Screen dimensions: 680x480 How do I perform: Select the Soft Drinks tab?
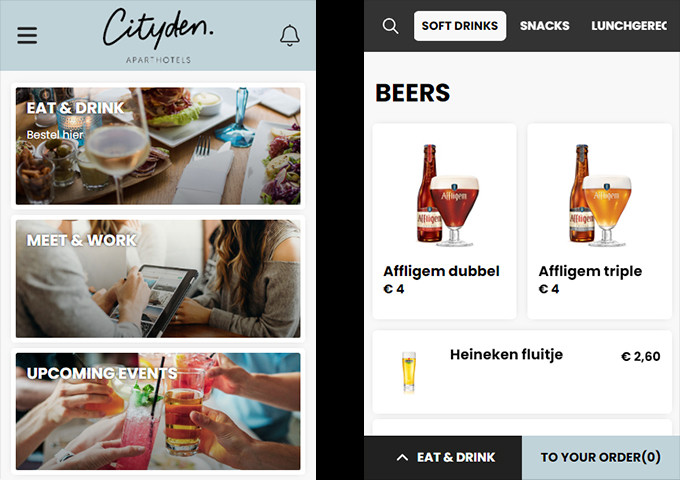[x=460, y=26]
